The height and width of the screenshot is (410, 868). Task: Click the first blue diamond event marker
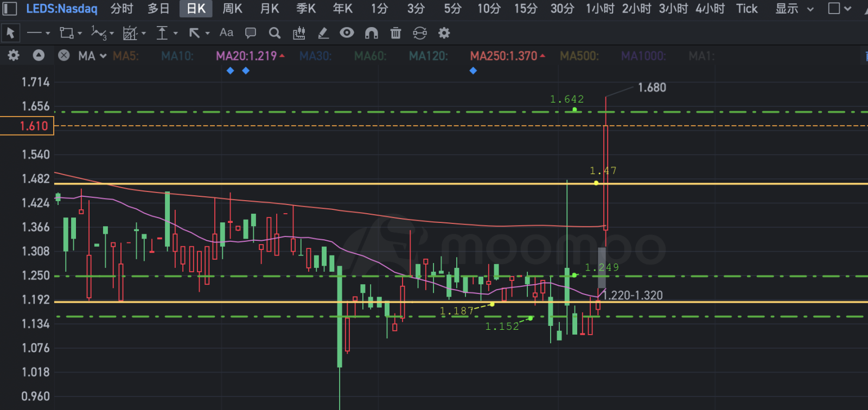pyautogui.click(x=231, y=71)
